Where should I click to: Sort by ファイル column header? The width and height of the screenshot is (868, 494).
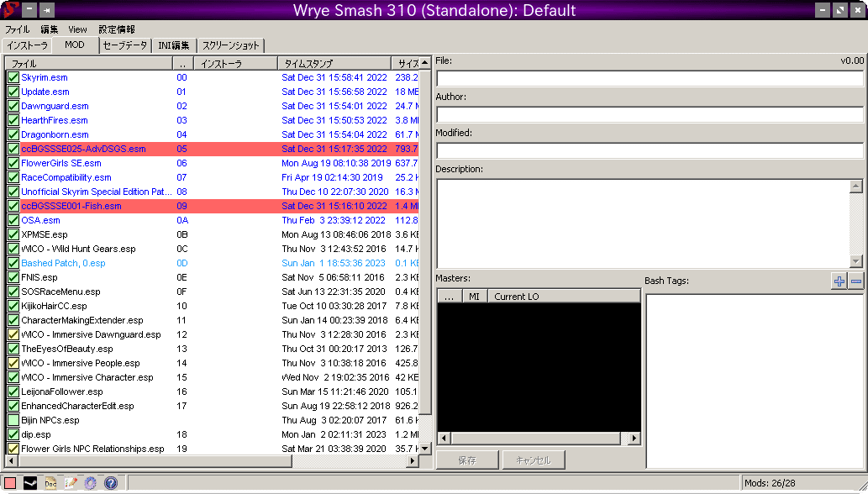point(89,64)
